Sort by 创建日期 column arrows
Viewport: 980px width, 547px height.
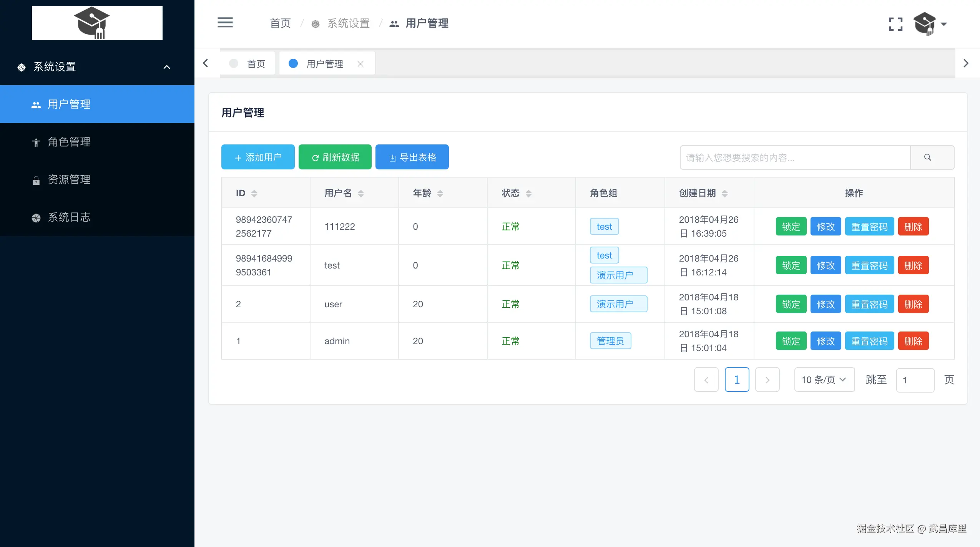[x=724, y=194]
